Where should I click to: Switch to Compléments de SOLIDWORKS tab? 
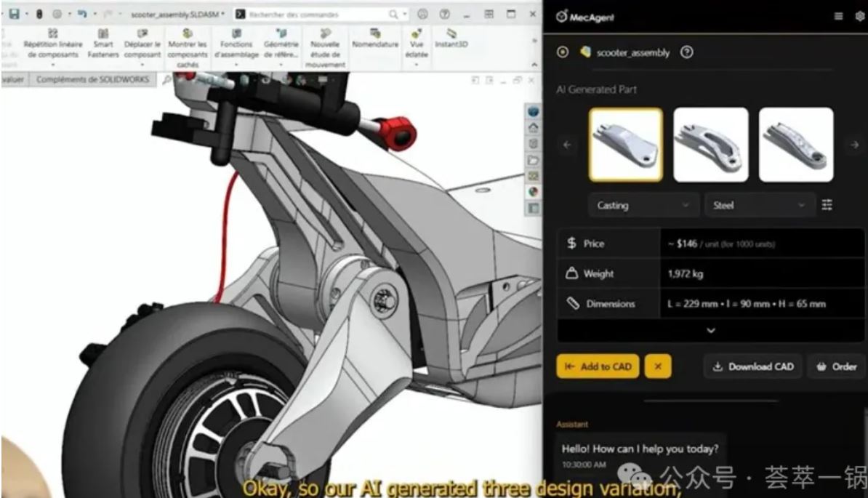(92, 80)
